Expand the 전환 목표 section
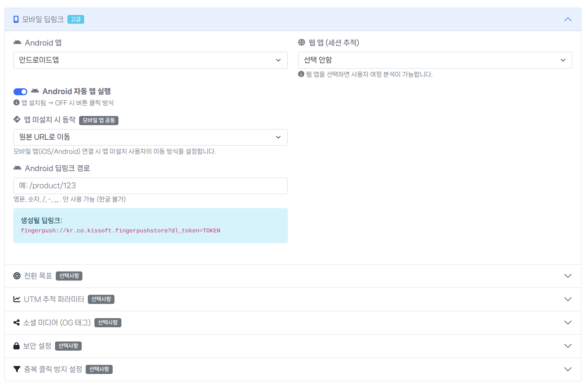This screenshot has height=386, width=588. click(x=568, y=276)
